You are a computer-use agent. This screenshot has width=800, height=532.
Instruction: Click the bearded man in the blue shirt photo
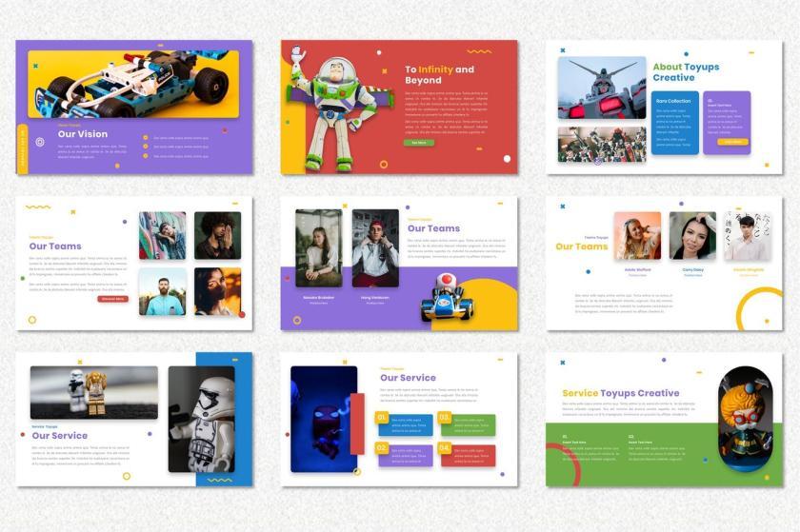162,292
